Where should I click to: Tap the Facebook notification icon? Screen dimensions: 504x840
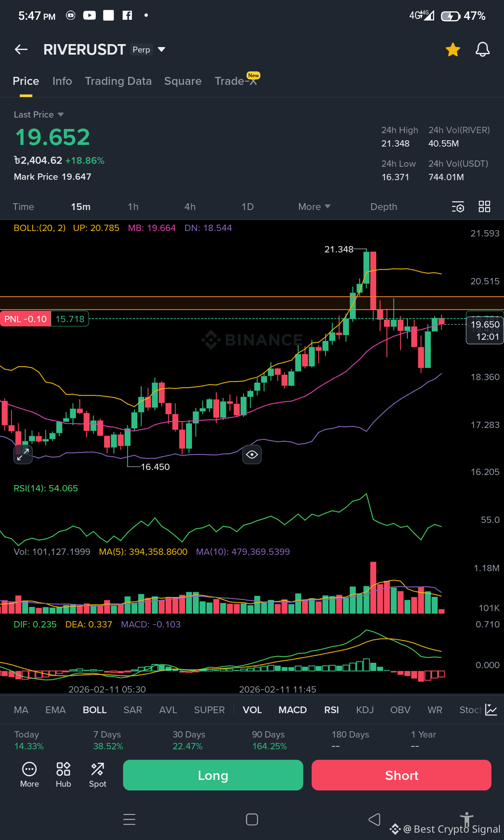coord(127,16)
